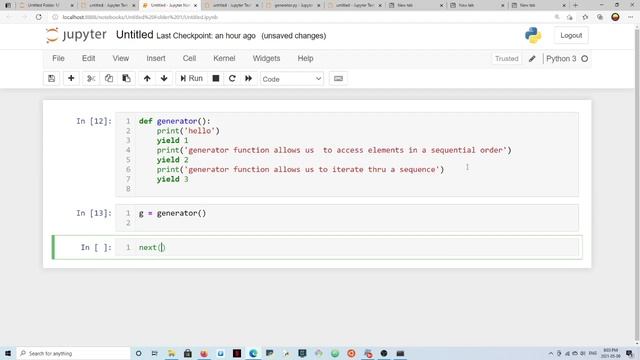Switch to the generator.py browser tab

[293, 5]
